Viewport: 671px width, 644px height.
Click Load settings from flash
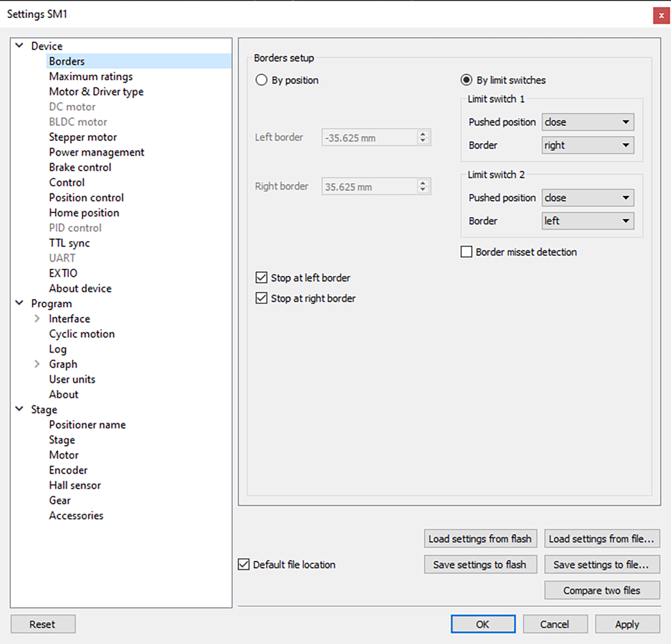coord(480,538)
